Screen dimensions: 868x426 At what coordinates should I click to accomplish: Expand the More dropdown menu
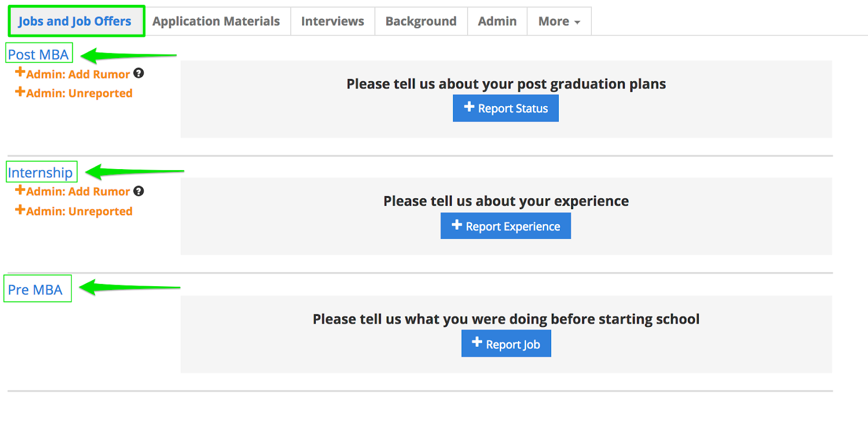(559, 21)
